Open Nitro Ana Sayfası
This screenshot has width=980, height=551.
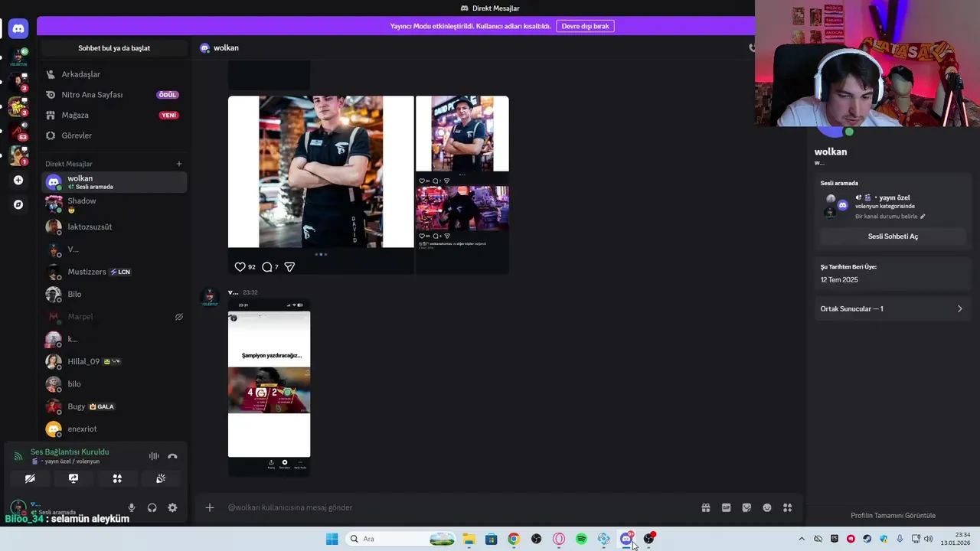[115, 95]
